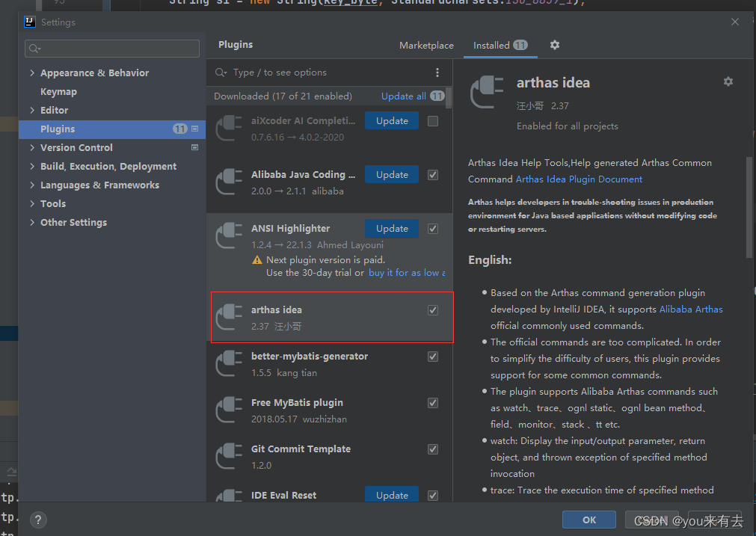
Task: Click the plugins gear settings icon
Action: 554,45
